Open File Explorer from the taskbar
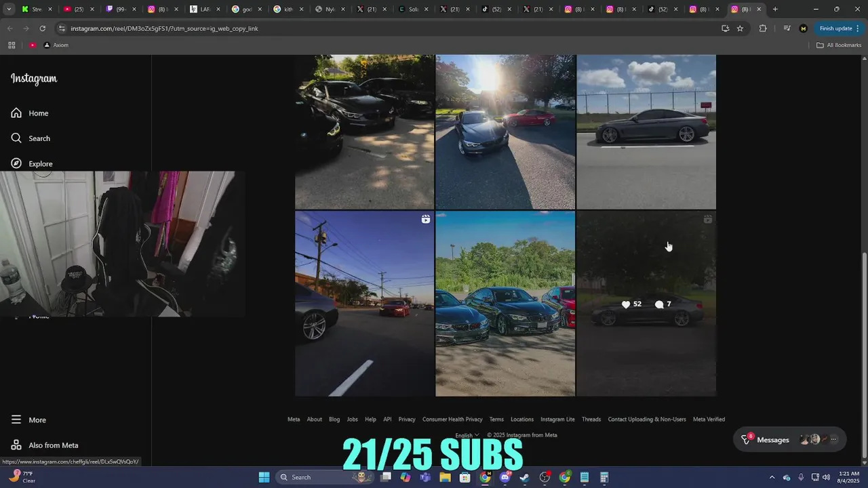The height and width of the screenshot is (488, 868). (446, 477)
